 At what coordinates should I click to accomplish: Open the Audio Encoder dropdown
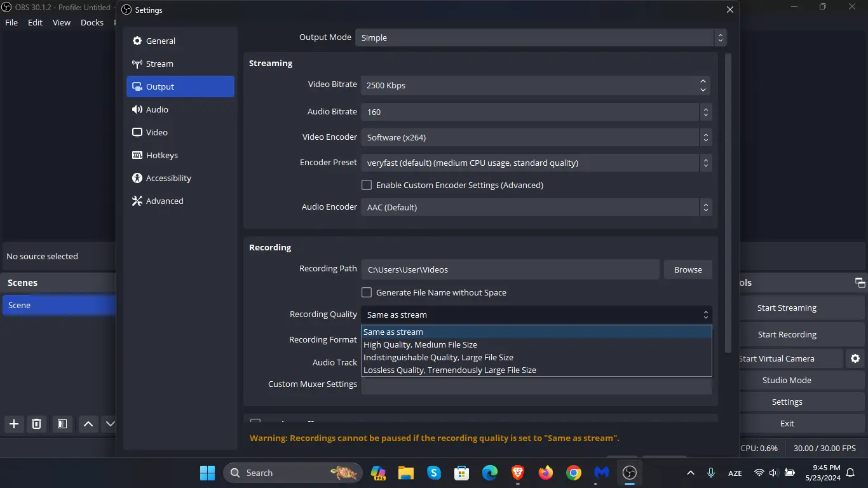point(536,207)
